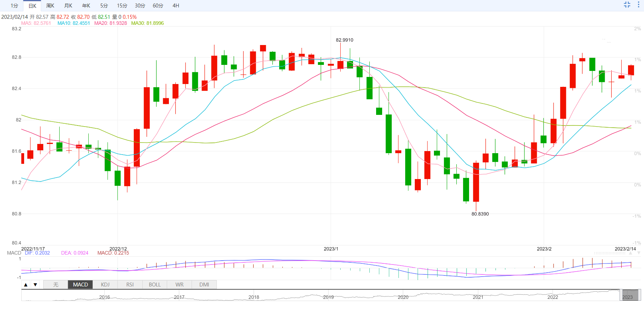Click the black up arrow beside indicator tabs
Image resolution: width=644 pixels, height=312 pixels.
pos(26,285)
